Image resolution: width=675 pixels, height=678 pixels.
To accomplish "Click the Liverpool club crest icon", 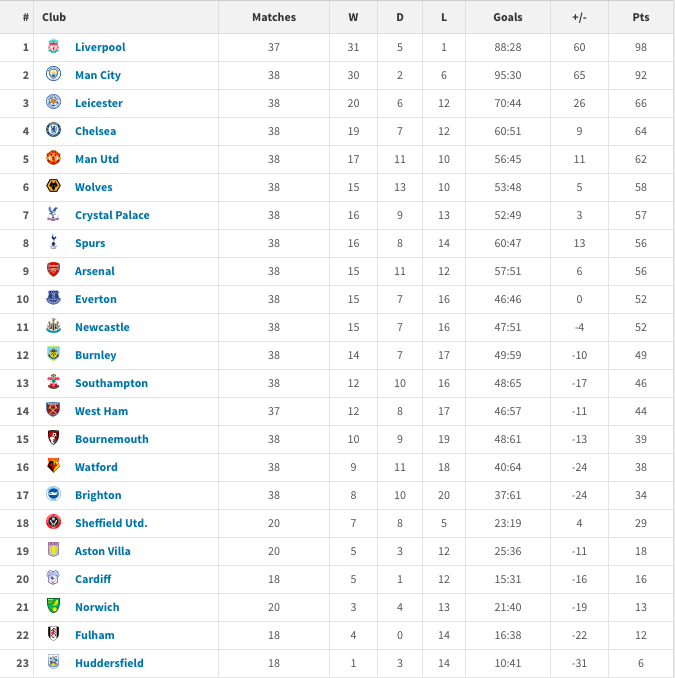I will point(53,47).
